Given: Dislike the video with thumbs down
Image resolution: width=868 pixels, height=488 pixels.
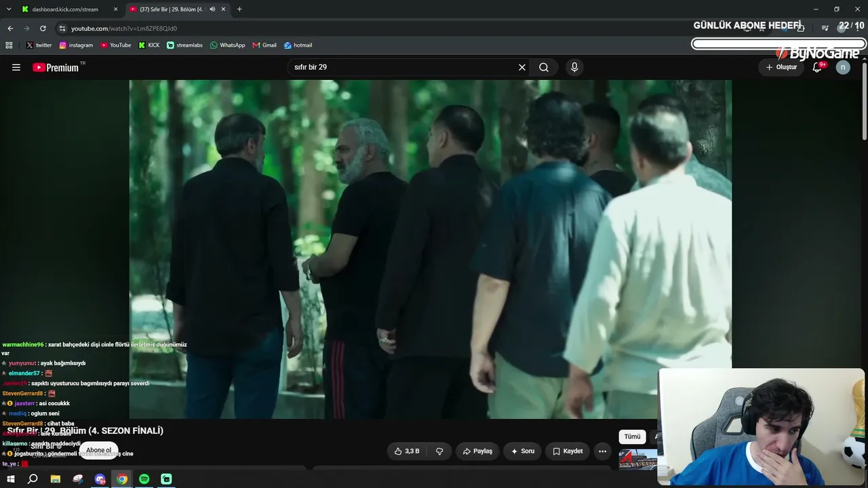Looking at the screenshot, I should [439, 451].
